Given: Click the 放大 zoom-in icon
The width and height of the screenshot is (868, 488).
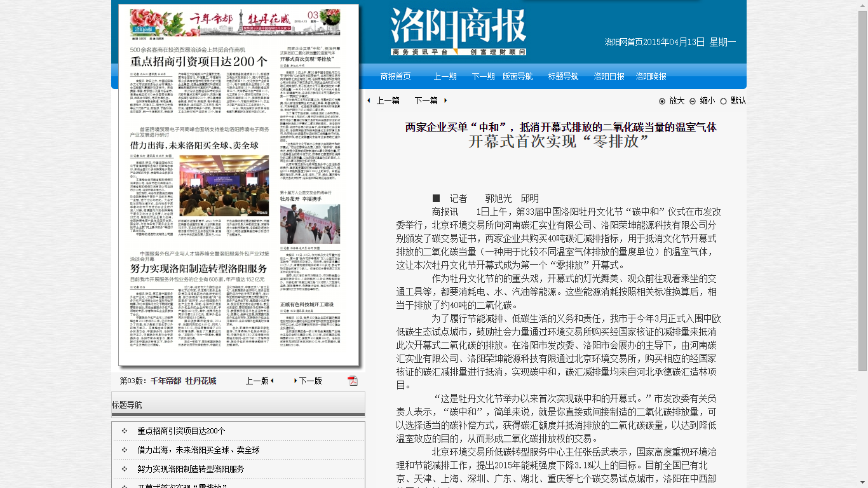Looking at the screenshot, I should click(x=662, y=101).
